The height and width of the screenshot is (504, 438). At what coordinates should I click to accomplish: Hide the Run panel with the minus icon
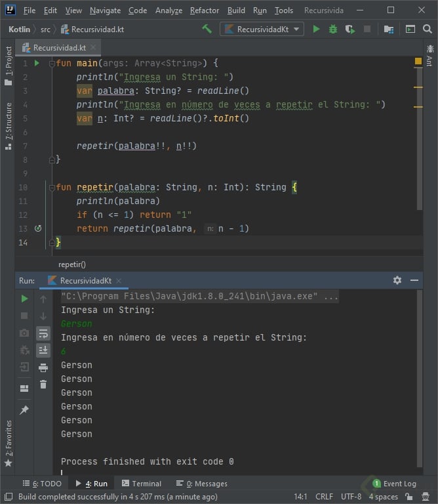(414, 280)
